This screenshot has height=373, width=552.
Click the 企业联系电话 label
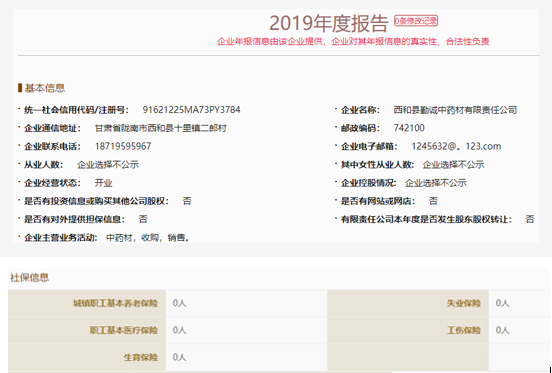point(52,146)
